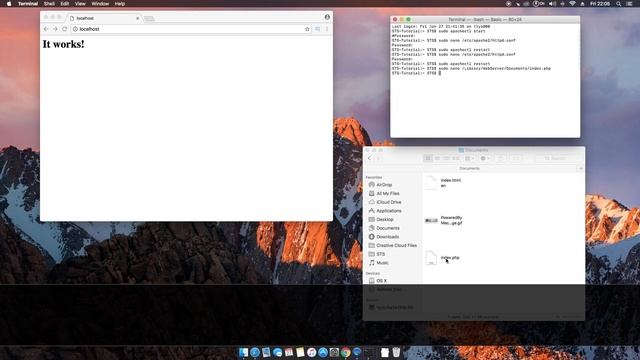Open the View menu

click(x=80, y=4)
